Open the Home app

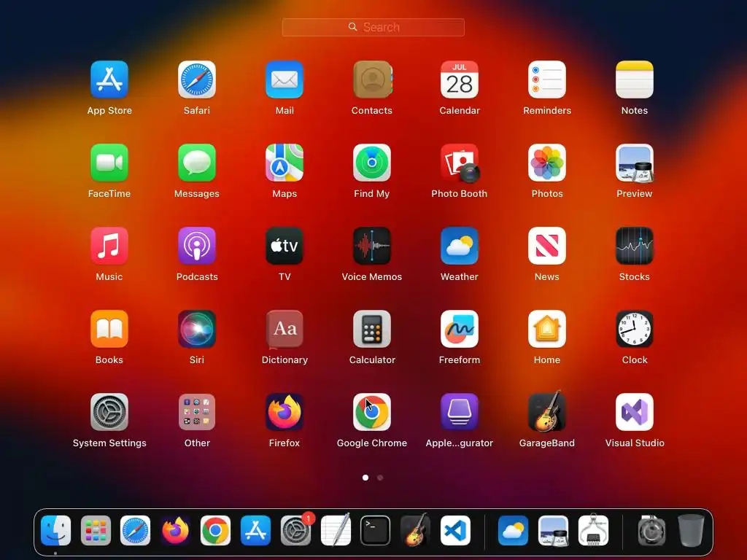pos(547,329)
